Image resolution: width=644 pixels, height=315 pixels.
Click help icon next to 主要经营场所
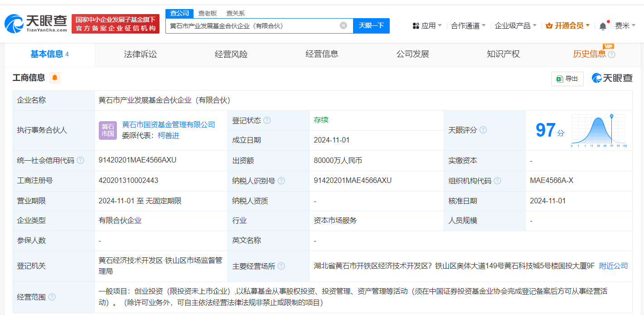[x=281, y=266]
